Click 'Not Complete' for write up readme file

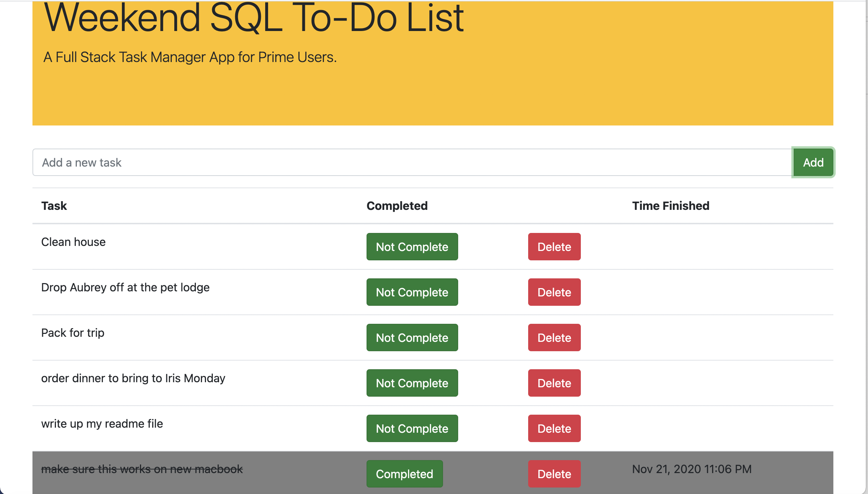click(412, 428)
